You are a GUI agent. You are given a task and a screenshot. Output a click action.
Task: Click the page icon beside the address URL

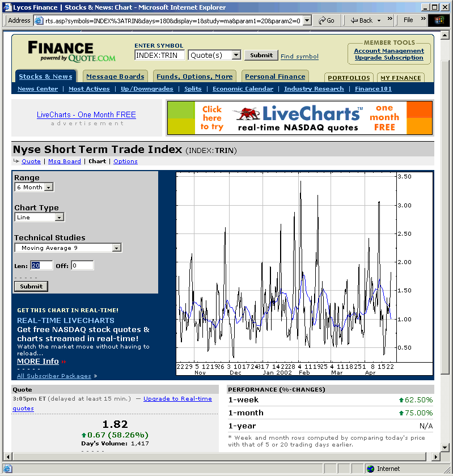point(39,20)
